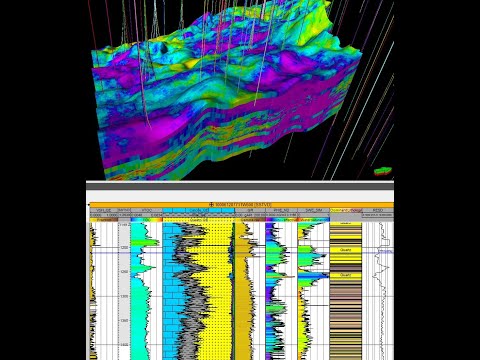Image resolution: width=480 pixels, height=360 pixels.
Task: Click the gamma ray color legend bar
Action: pyautogui.click(x=250, y=220)
